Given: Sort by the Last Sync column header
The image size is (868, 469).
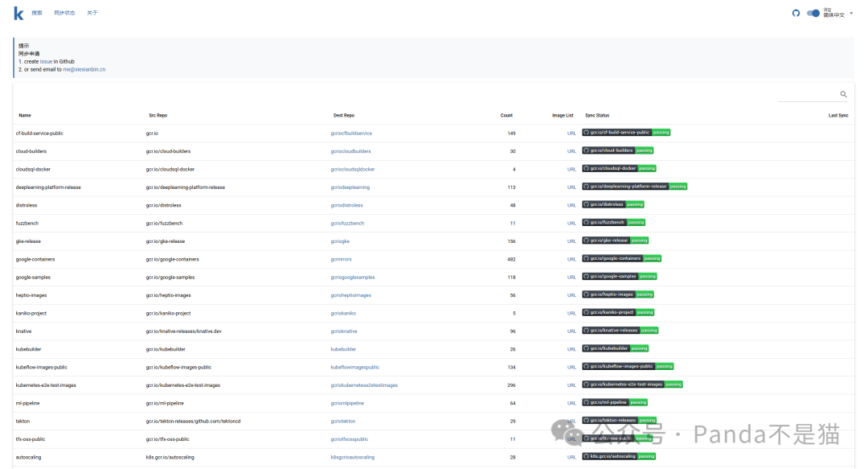Looking at the screenshot, I should (x=838, y=115).
